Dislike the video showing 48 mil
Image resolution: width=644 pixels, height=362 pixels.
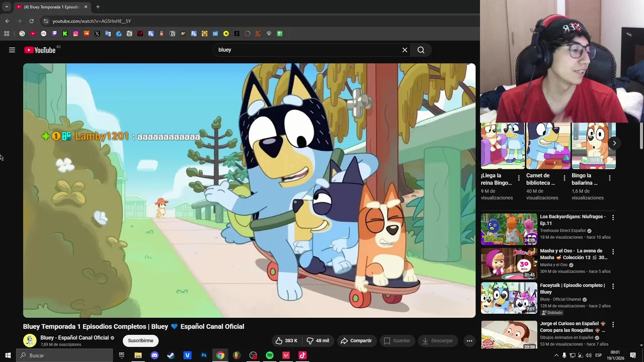tap(318, 340)
